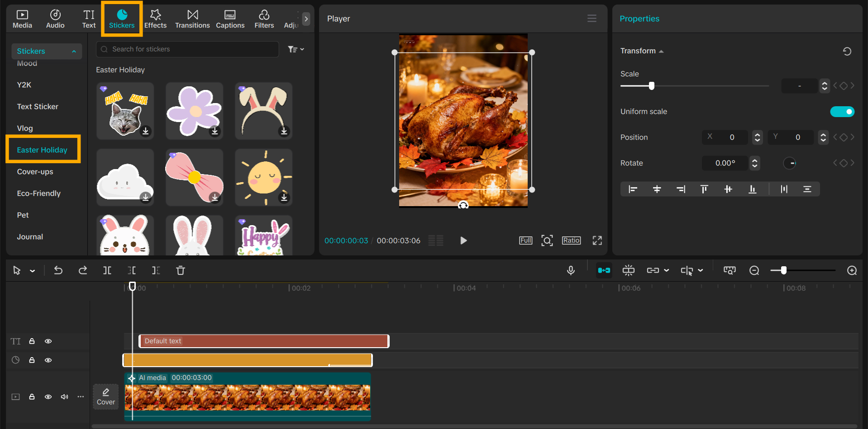868x429 pixels.
Task: Select the Media panel icon
Action: point(22,18)
